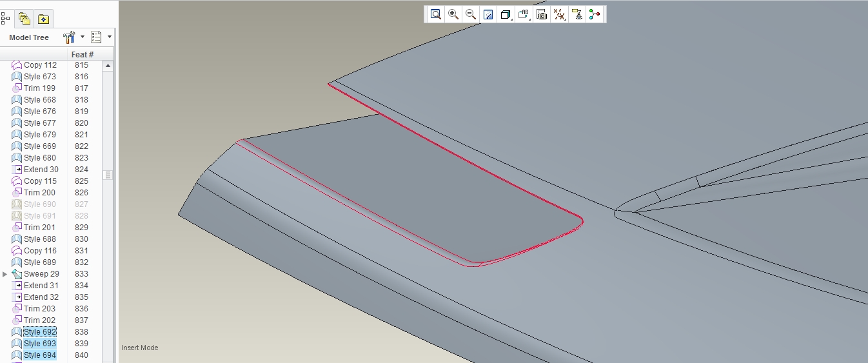868x363 pixels.
Task: Click the Insert Mode indicator text
Action: [x=140, y=348]
